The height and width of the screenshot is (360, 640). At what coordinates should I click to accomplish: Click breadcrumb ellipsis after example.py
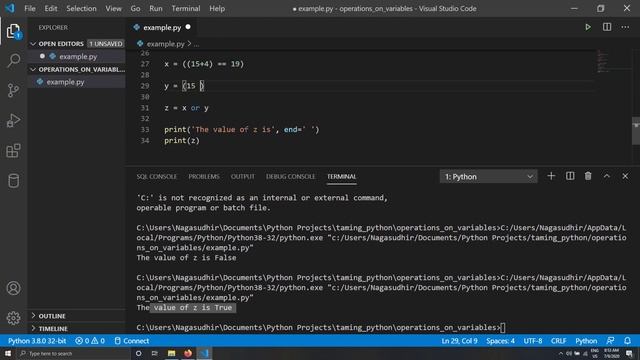(x=196, y=44)
